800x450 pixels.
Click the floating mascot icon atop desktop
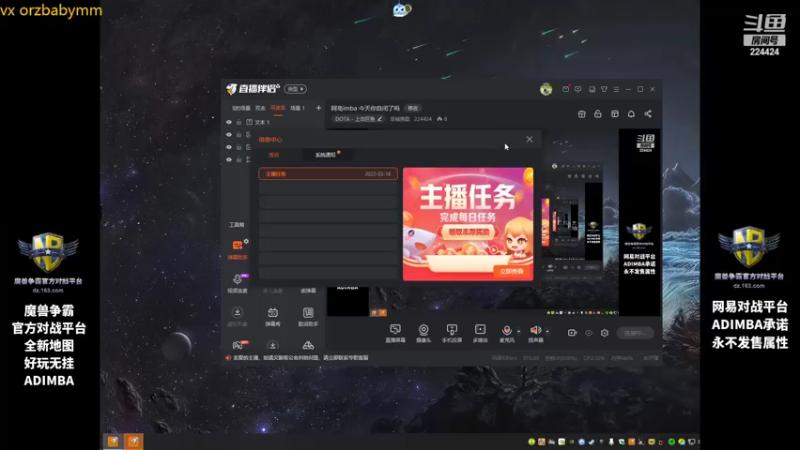click(402, 10)
